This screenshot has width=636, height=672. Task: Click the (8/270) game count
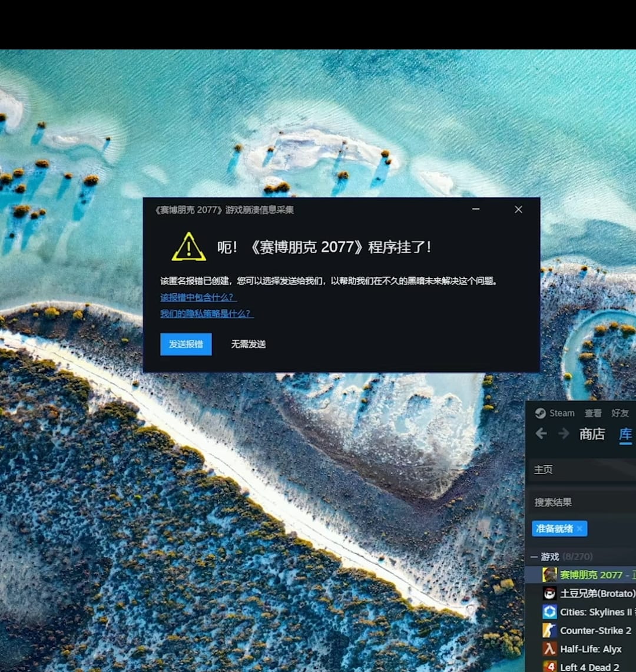[x=578, y=557]
